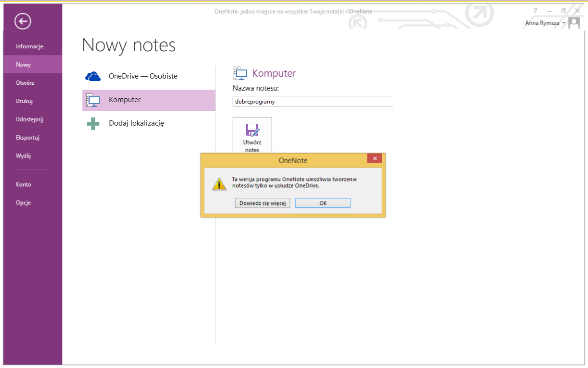The width and height of the screenshot is (588, 368).
Task: Click the help question mark icon
Action: (535, 11)
